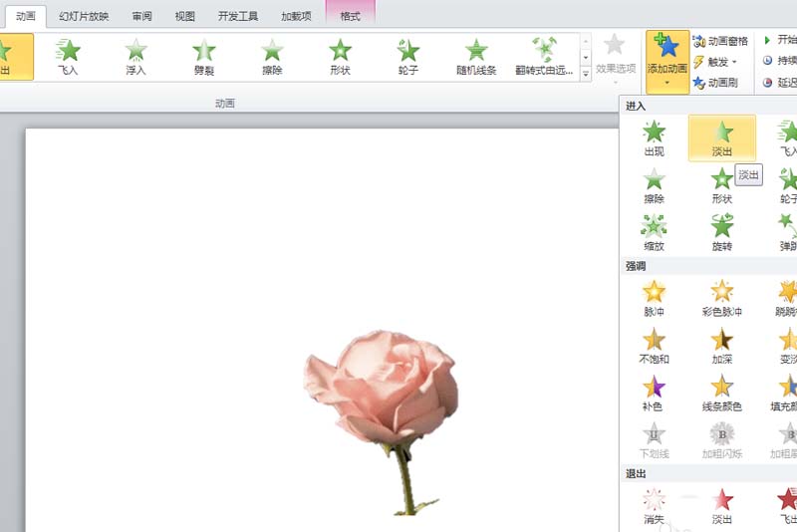Image resolution: width=797 pixels, height=532 pixels.
Task: Apply the 飞入 animation in the ribbon gallery
Action: (68, 57)
